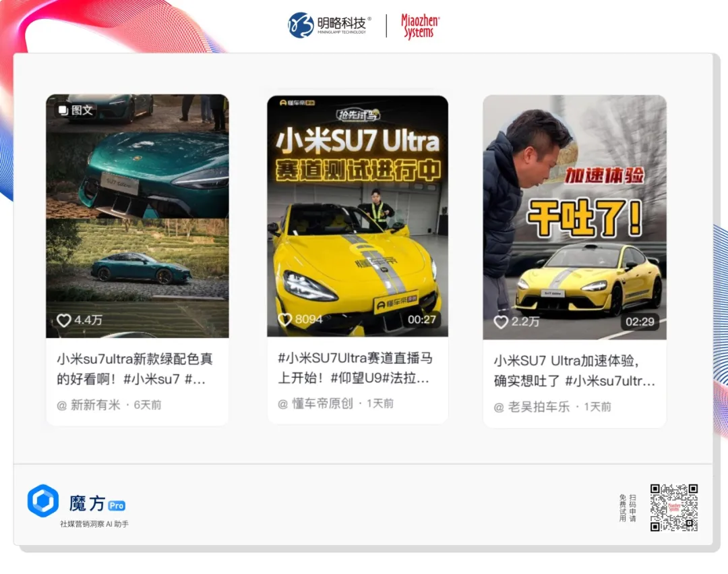Image resolution: width=728 pixels, height=574 pixels.
Task: Click the 图文 badge on green car card
Action: (x=75, y=110)
